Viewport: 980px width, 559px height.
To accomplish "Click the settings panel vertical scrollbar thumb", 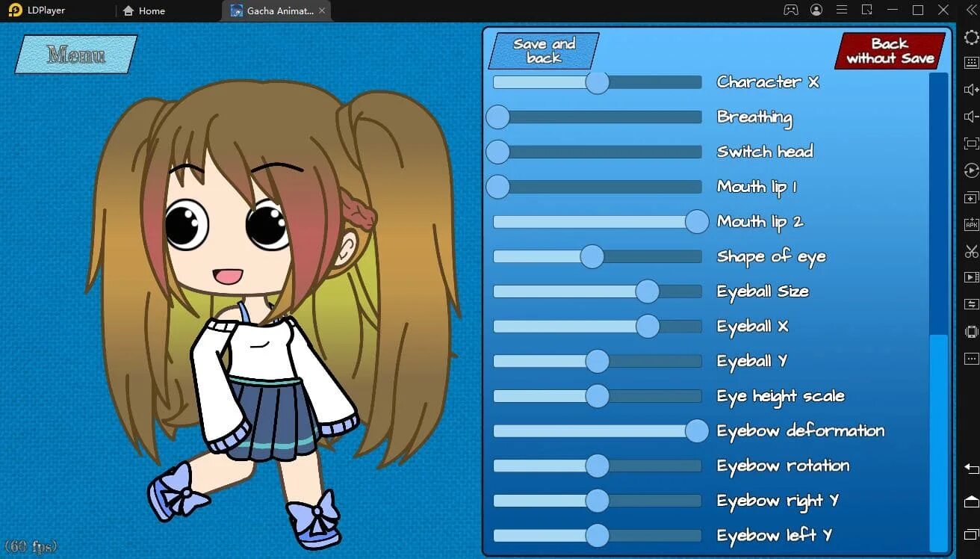I will [939, 443].
